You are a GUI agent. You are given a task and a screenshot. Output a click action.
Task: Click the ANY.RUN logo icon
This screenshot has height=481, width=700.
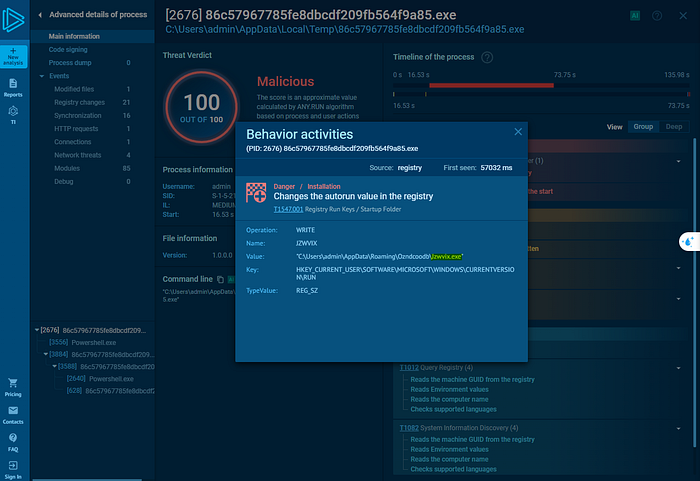13,19
